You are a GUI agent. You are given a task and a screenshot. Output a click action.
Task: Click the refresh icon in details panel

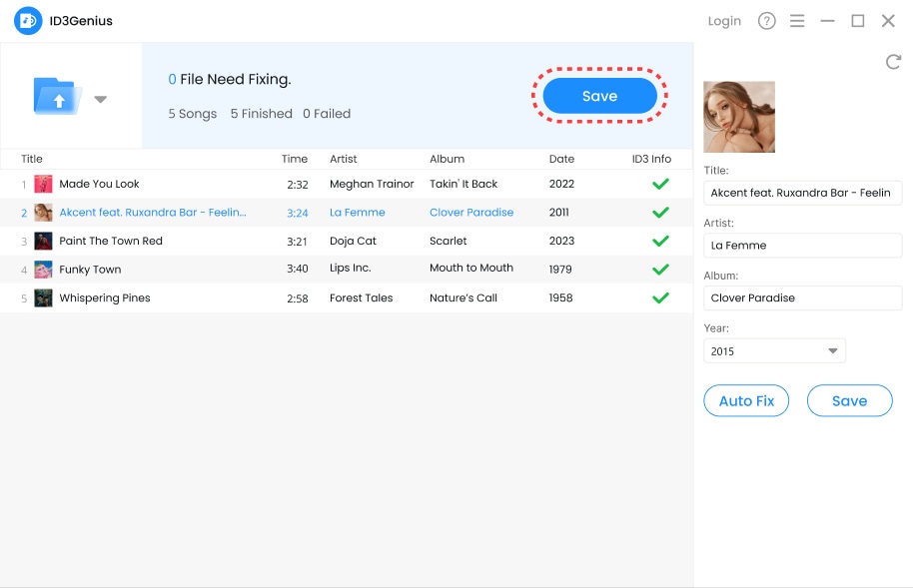tap(893, 62)
